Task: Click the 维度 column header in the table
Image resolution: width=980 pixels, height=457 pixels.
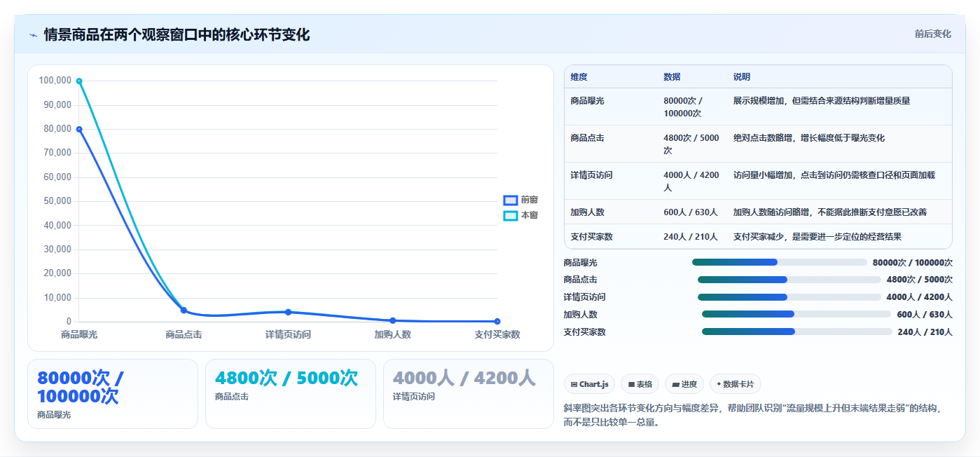Action: click(579, 77)
